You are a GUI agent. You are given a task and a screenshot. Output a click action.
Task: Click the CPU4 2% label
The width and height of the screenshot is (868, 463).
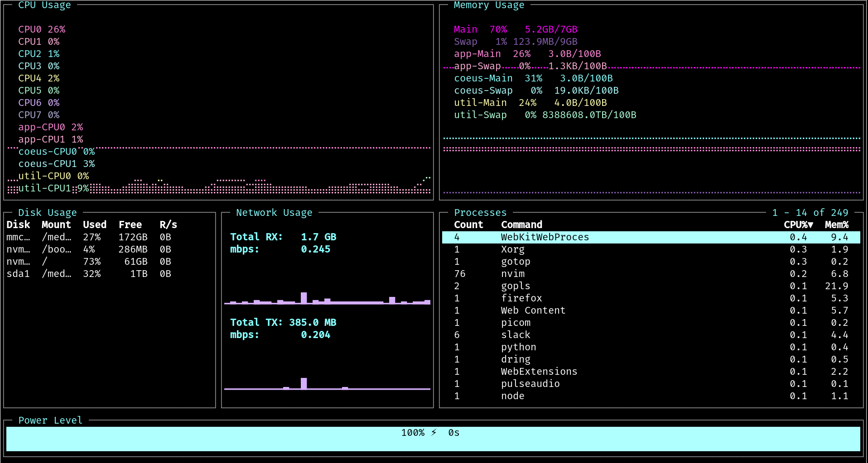39,78
